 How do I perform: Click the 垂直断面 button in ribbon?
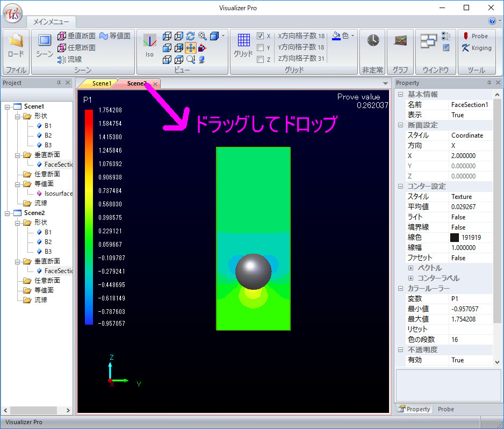[x=76, y=36]
